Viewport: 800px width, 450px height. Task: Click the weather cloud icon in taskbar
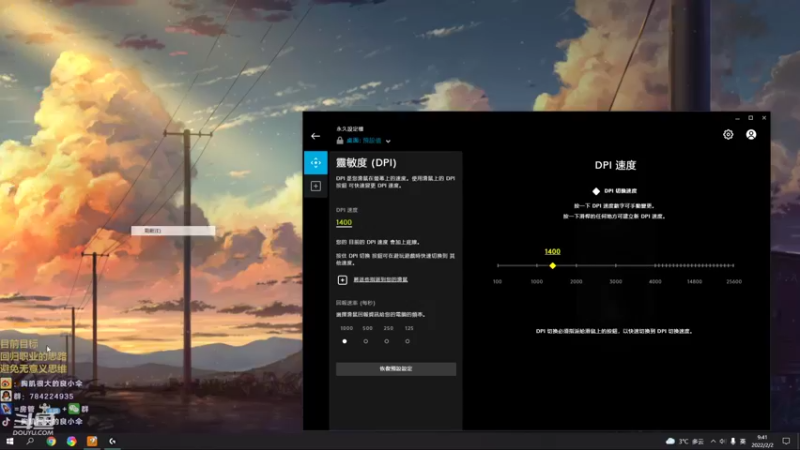click(x=670, y=441)
